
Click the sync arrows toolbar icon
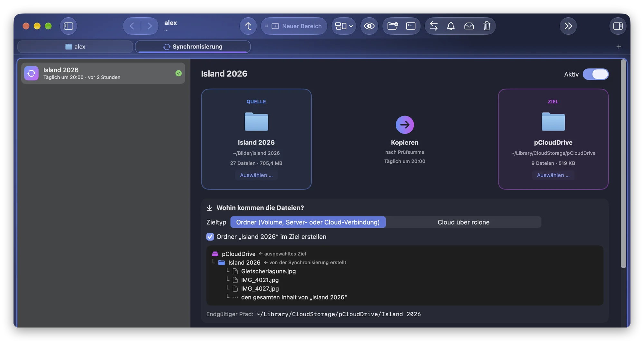434,26
